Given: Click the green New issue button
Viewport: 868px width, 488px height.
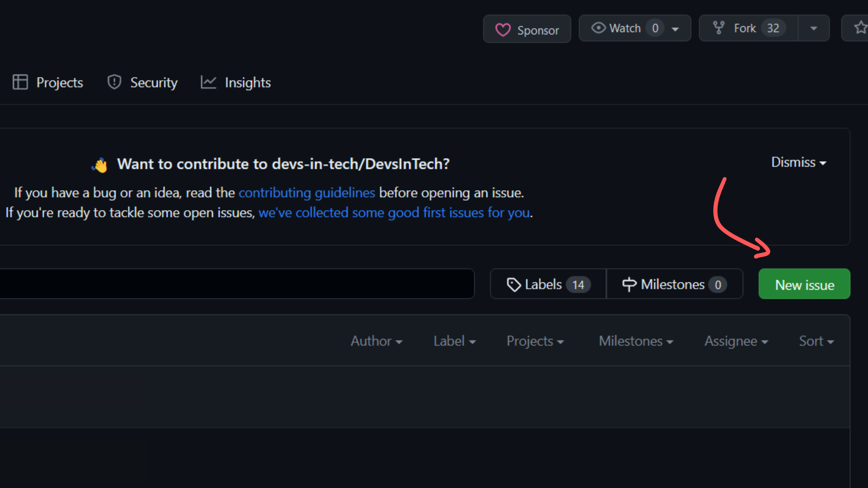Looking at the screenshot, I should coord(804,285).
